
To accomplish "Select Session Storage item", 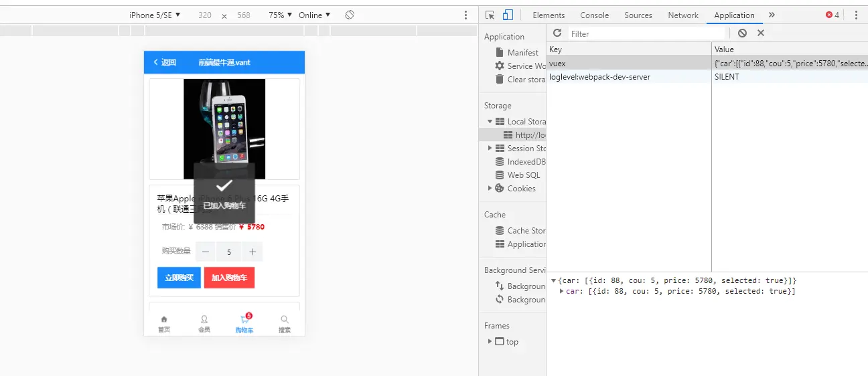I will point(520,148).
